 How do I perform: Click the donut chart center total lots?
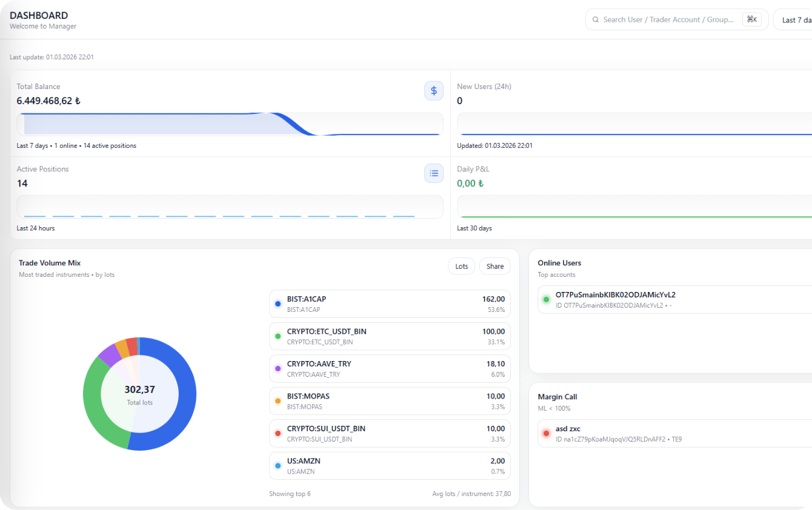point(139,394)
